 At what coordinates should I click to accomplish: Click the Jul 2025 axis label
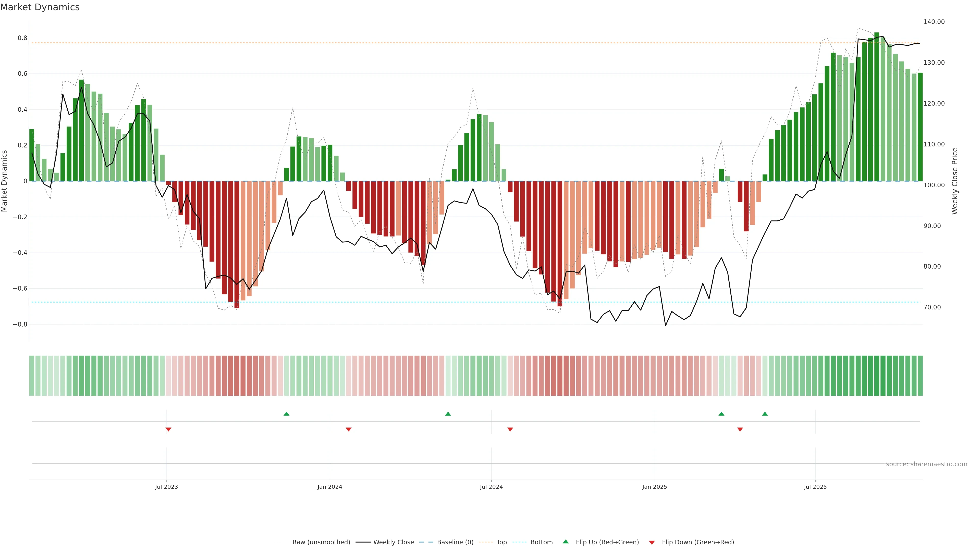(x=815, y=487)
